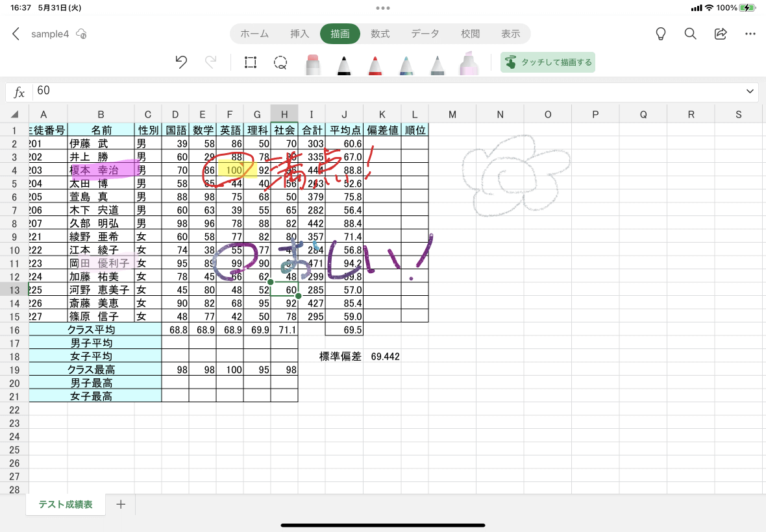Select the テスト成績表 sheet tab

click(x=66, y=504)
